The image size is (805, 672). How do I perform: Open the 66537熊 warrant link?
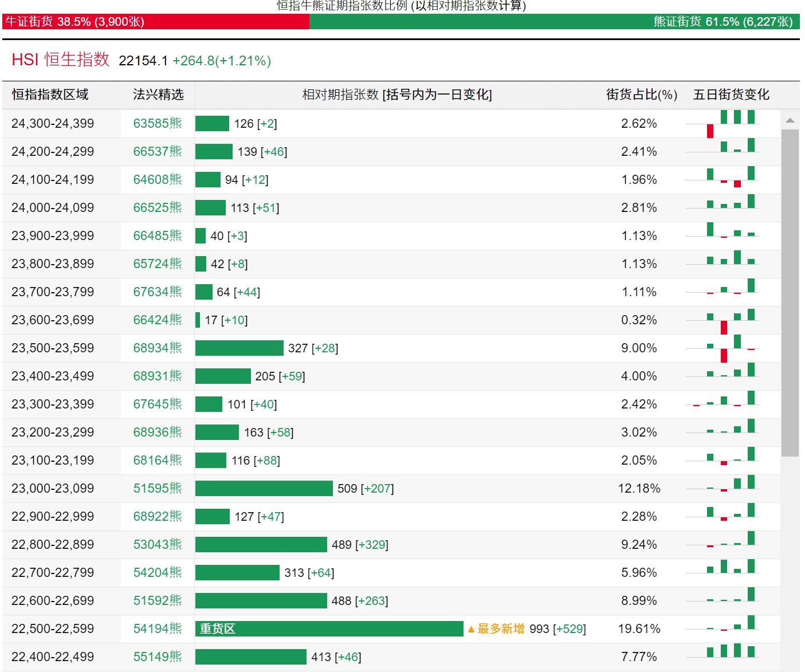pyautogui.click(x=157, y=152)
